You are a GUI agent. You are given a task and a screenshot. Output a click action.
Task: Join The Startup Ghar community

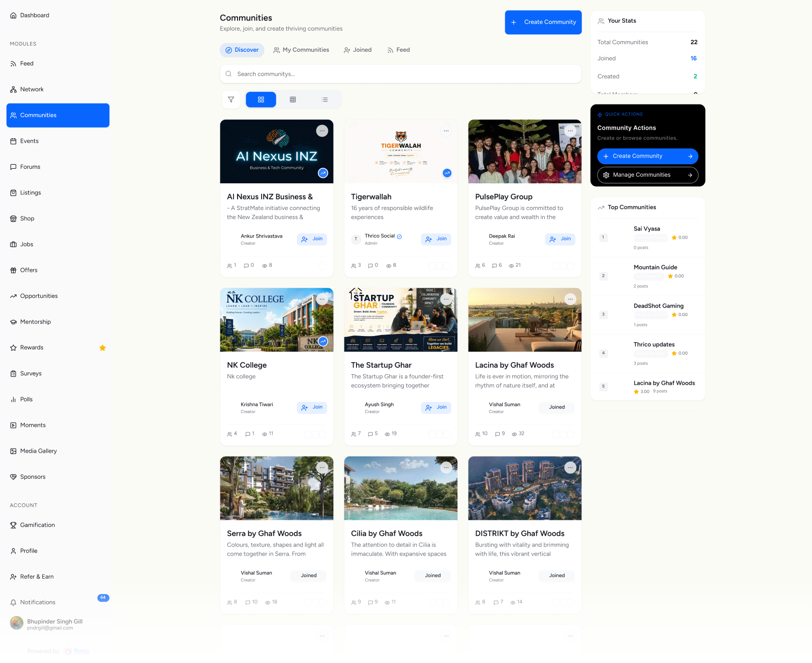436,407
